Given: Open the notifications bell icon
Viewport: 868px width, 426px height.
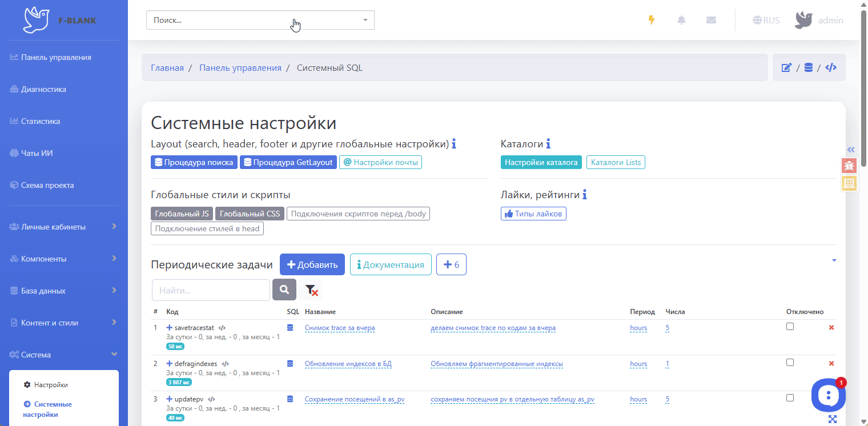Looking at the screenshot, I should click(x=681, y=20).
